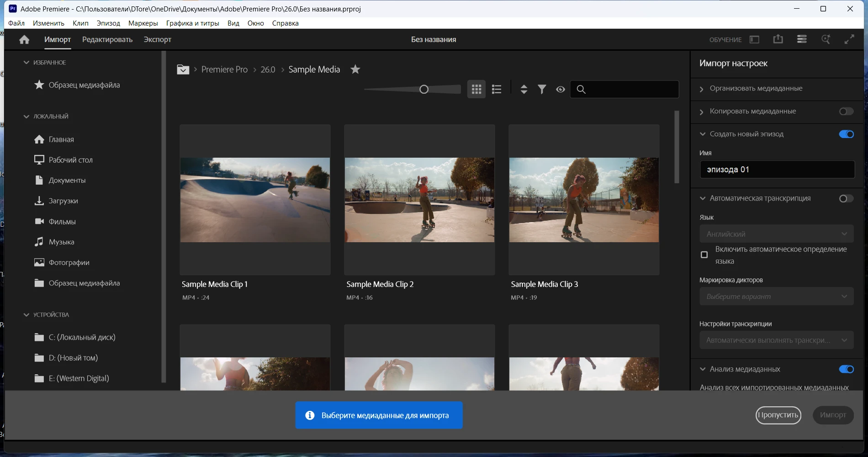Image resolution: width=868 pixels, height=457 pixels.
Task: Open the sort order icon
Action: (524, 90)
